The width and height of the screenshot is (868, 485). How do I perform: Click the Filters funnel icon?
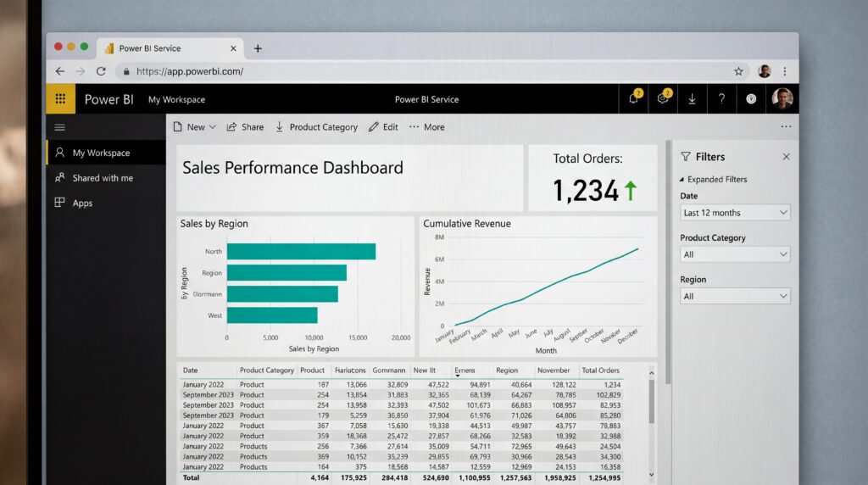(x=686, y=157)
